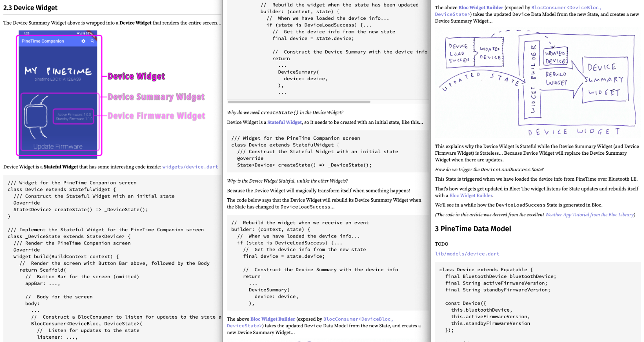The image size is (644, 342).
Task: Tap Update Firmware in the phone screenshot
Action: pyautogui.click(x=58, y=146)
